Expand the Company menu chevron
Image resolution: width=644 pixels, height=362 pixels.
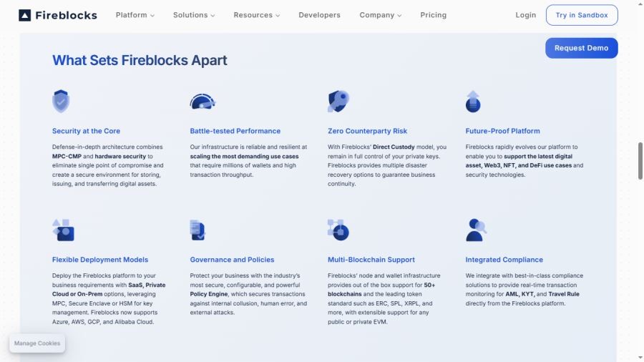(399, 16)
